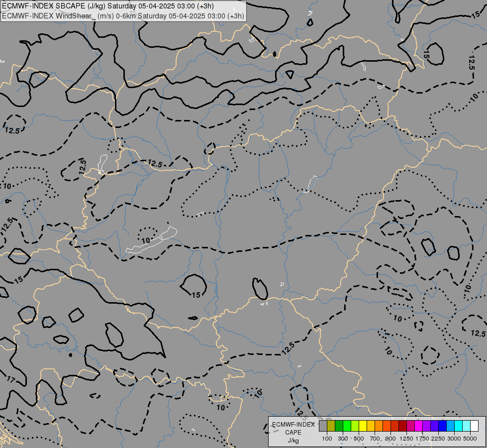Click the SBCAPE title line at top
The height and width of the screenshot is (448, 487).
click(x=108, y=6)
